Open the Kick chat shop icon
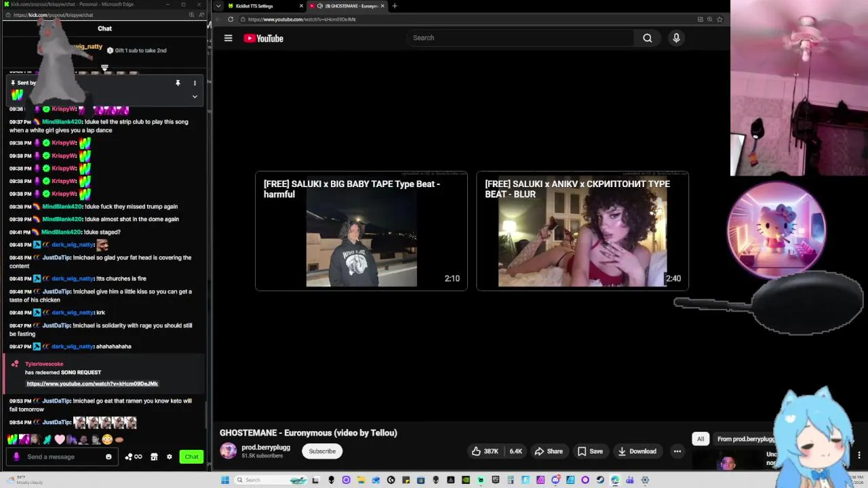The height and width of the screenshot is (488, 868). pos(154,457)
